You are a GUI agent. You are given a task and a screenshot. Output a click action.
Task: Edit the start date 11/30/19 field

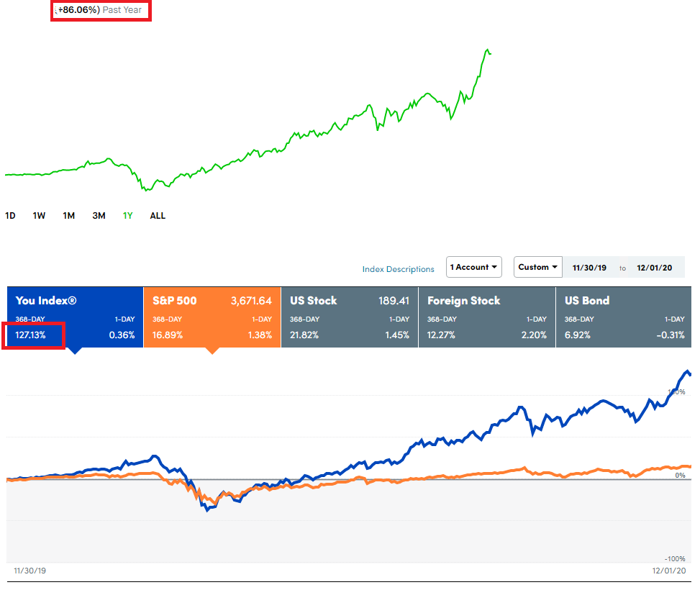coord(589,268)
